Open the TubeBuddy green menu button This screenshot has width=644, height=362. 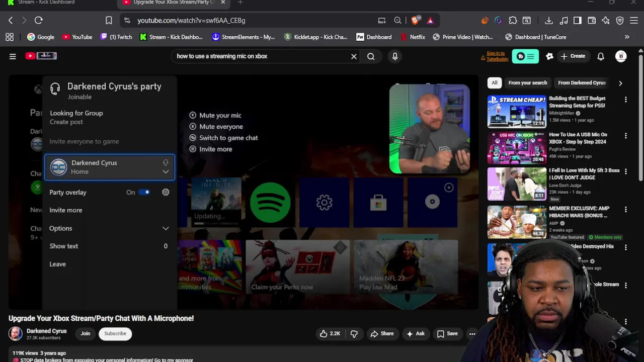click(525, 56)
